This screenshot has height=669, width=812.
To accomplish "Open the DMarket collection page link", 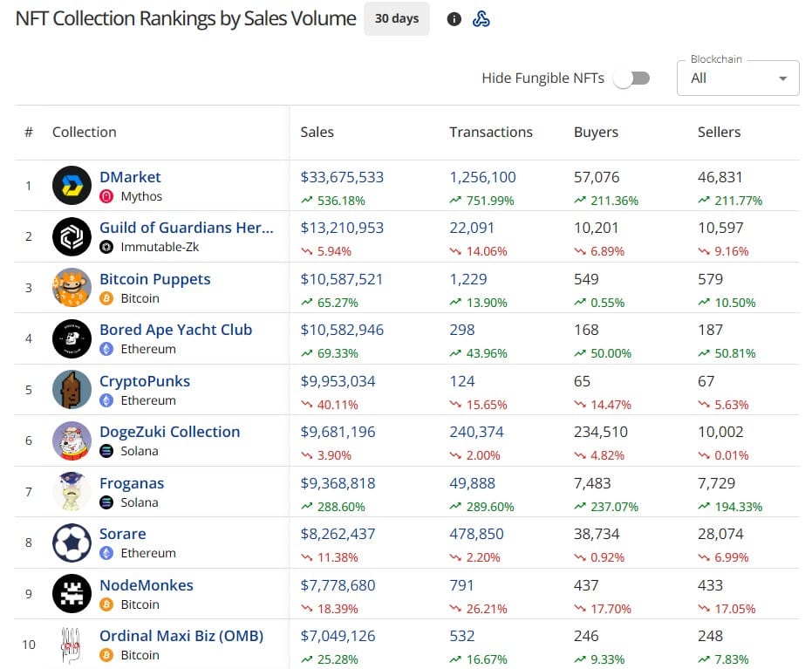I will (x=130, y=176).
